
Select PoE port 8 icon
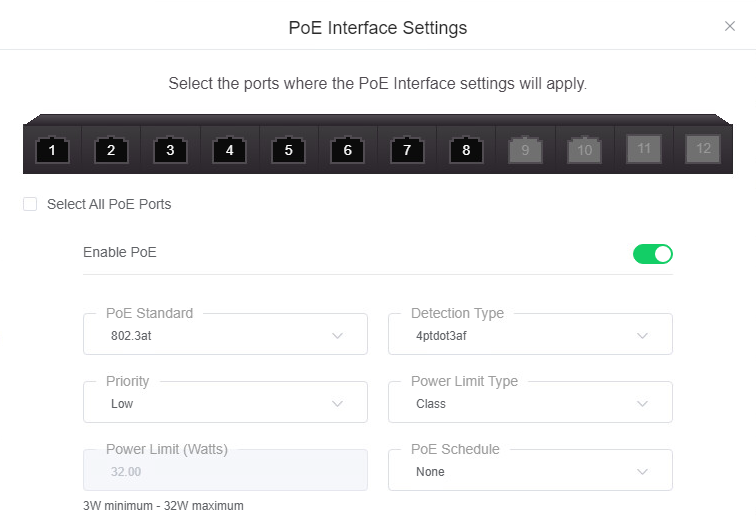coord(466,150)
